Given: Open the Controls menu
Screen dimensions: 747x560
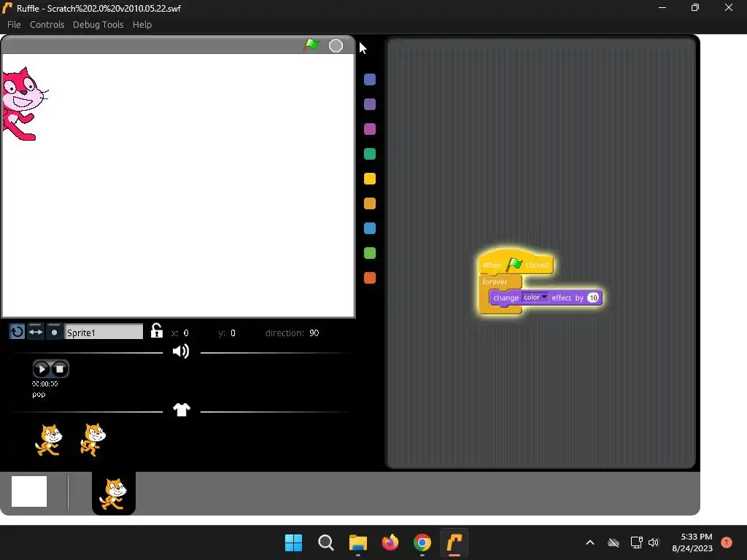Looking at the screenshot, I should click(47, 24).
